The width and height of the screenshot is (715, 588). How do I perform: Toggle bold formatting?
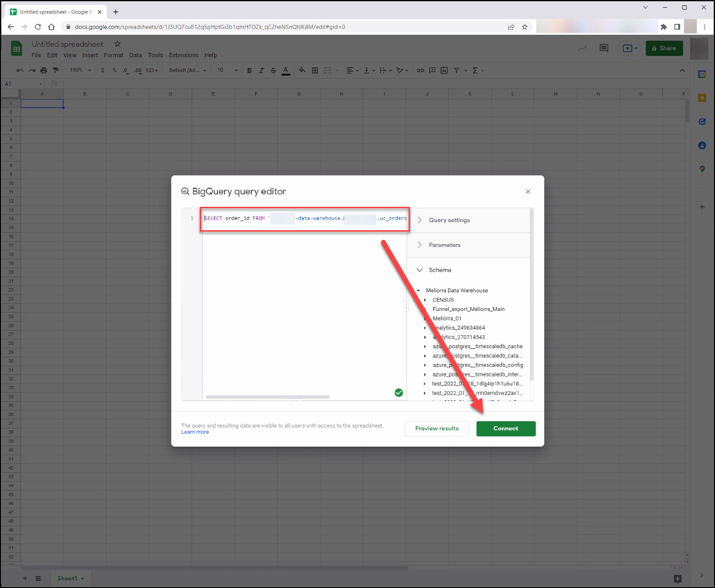249,70
